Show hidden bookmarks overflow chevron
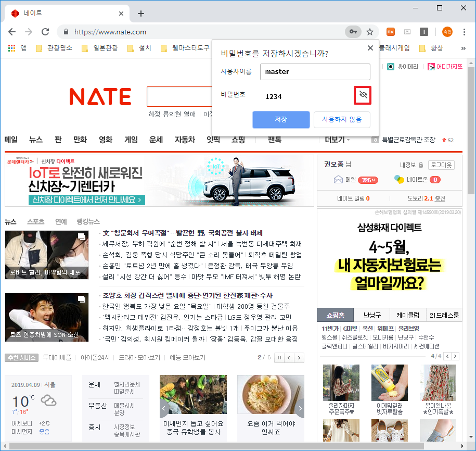This screenshot has width=476, height=451. coord(463,48)
